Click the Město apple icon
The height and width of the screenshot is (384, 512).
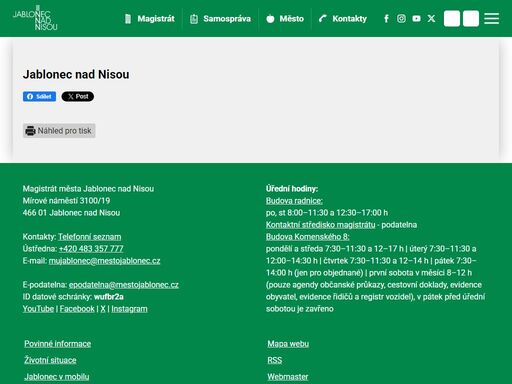(x=270, y=19)
